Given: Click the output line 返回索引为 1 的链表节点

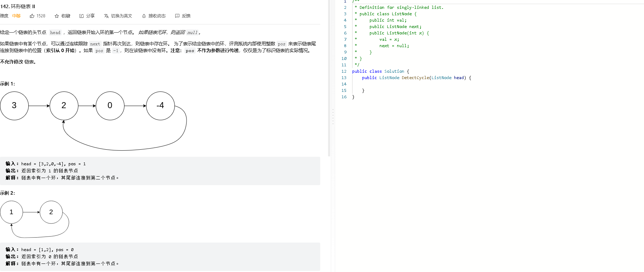Looking at the screenshot, I should click(50, 171).
